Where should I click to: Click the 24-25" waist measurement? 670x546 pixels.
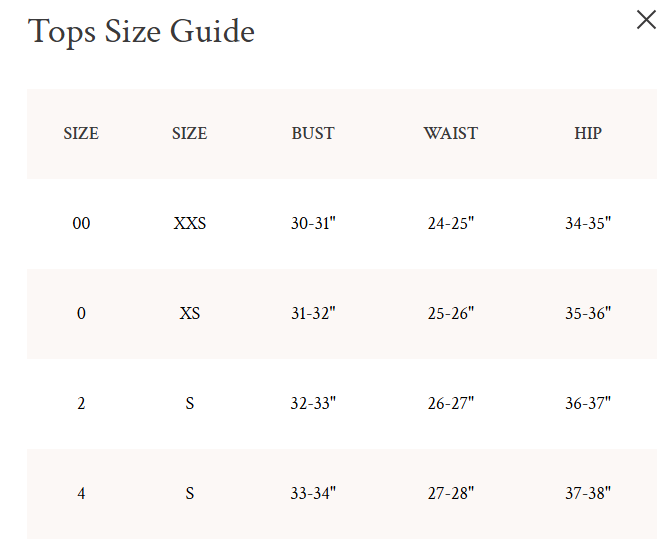450,224
